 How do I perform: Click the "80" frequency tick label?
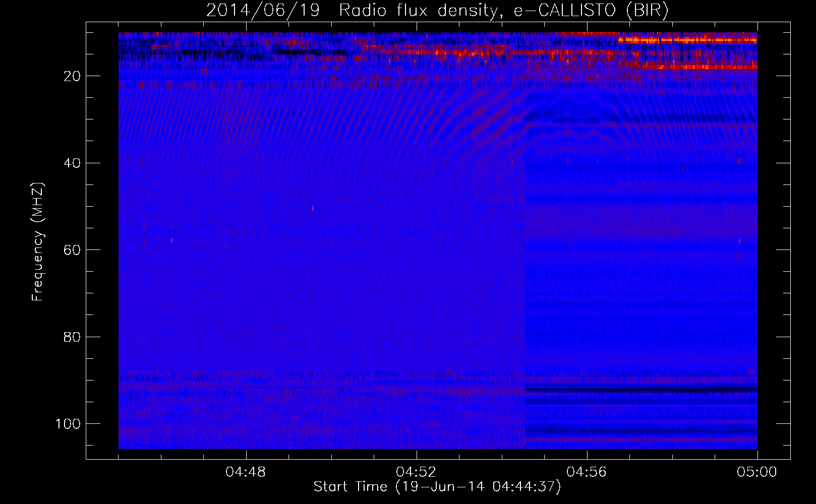click(73, 337)
